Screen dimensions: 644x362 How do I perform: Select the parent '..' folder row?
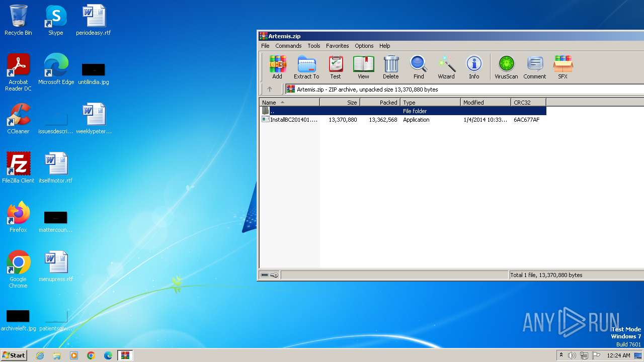pyautogui.click(x=403, y=111)
